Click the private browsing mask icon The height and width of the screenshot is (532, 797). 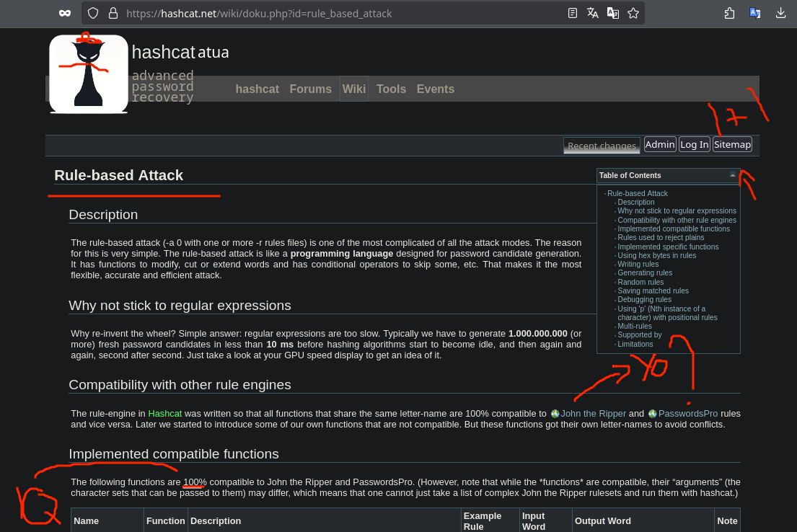tap(65, 13)
